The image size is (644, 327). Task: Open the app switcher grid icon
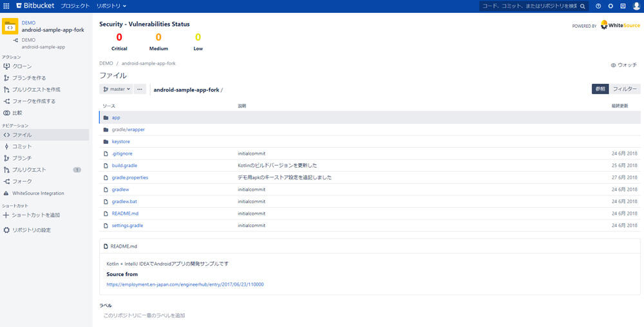point(6,6)
